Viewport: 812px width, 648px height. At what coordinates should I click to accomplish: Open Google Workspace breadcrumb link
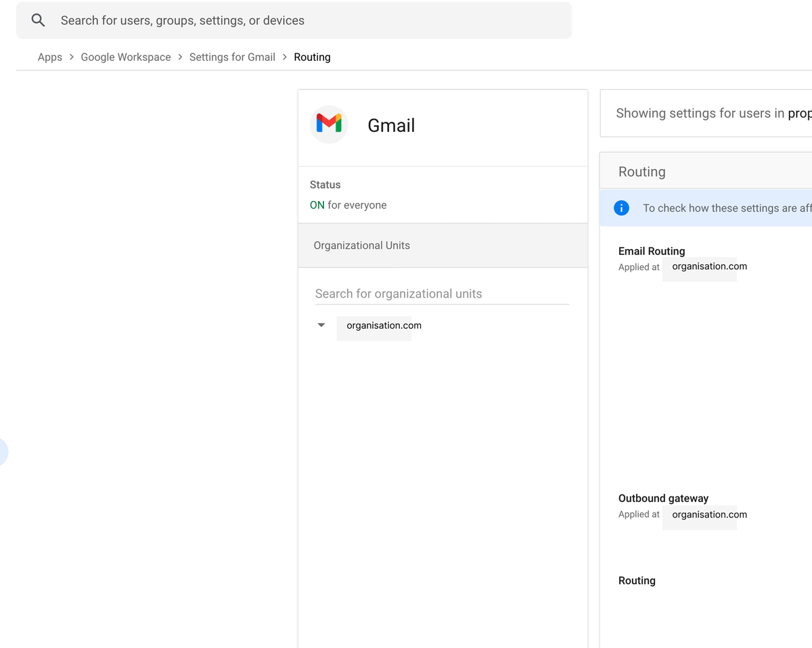pos(126,57)
